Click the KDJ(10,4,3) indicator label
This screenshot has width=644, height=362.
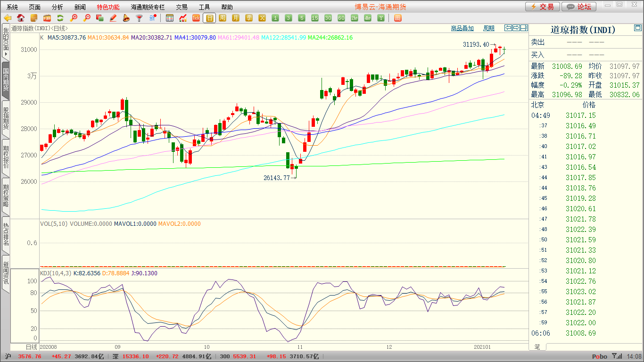pyautogui.click(x=55, y=273)
